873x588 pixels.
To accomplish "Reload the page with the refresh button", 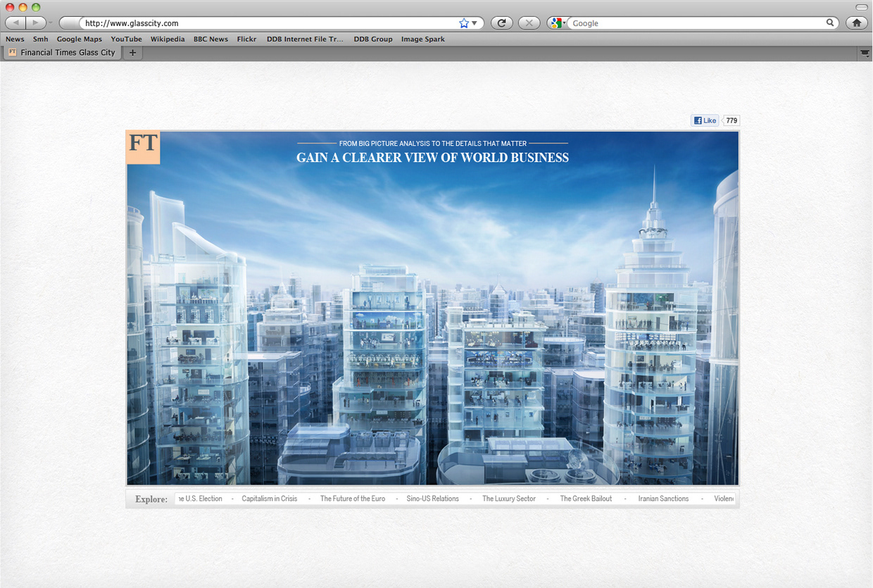I will coord(501,23).
